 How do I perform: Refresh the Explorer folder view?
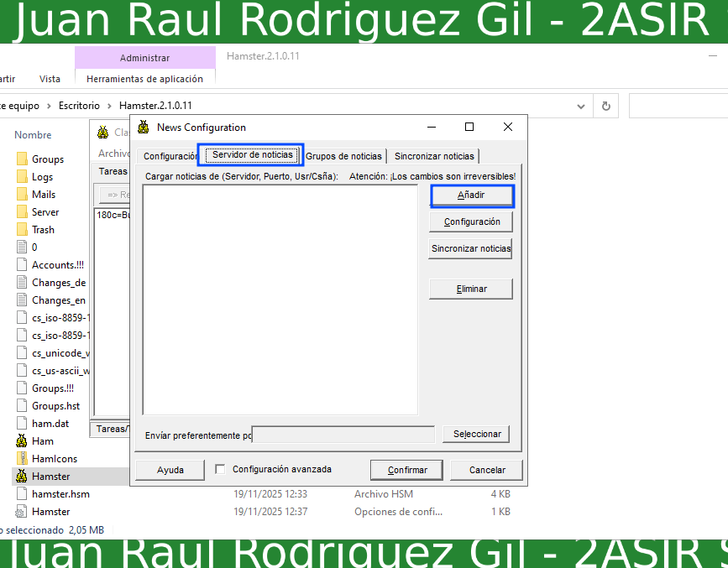pyautogui.click(x=606, y=107)
